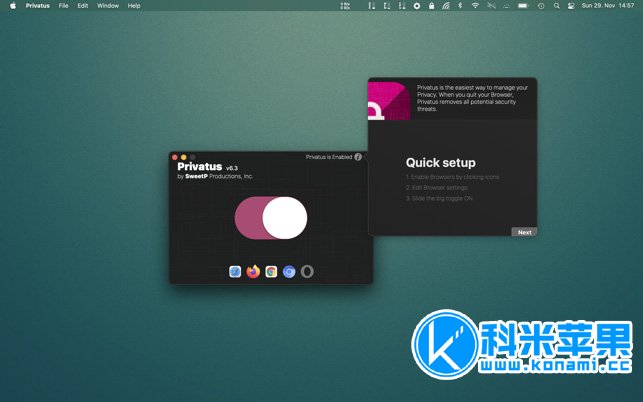Image resolution: width=643 pixels, height=402 pixels.
Task: Toggle the big Privatus on/off switch
Action: [x=271, y=218]
